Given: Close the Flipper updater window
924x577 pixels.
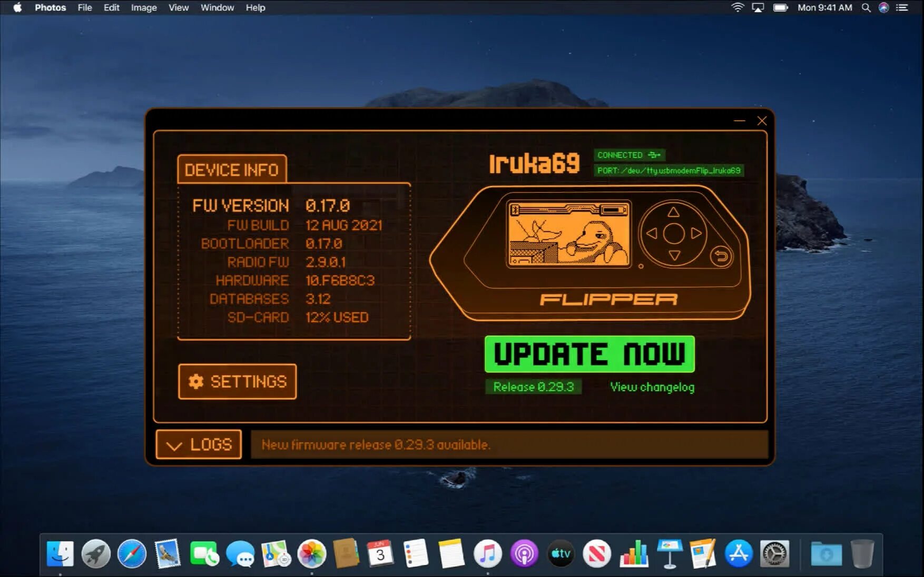Looking at the screenshot, I should 762,121.
